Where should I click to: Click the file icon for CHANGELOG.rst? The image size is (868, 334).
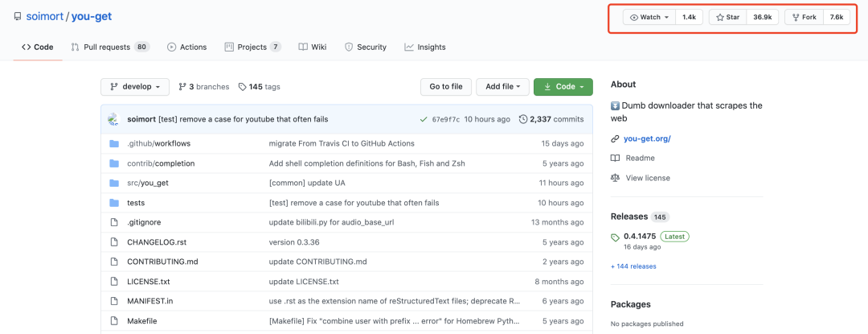click(114, 242)
